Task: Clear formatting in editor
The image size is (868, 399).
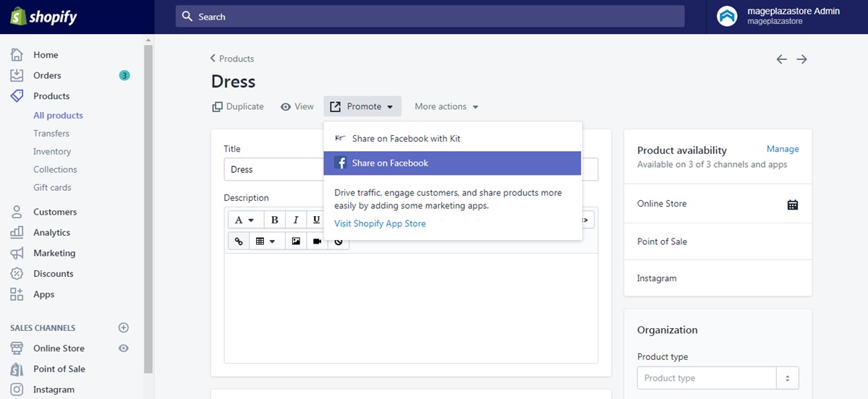Action: 339,242
